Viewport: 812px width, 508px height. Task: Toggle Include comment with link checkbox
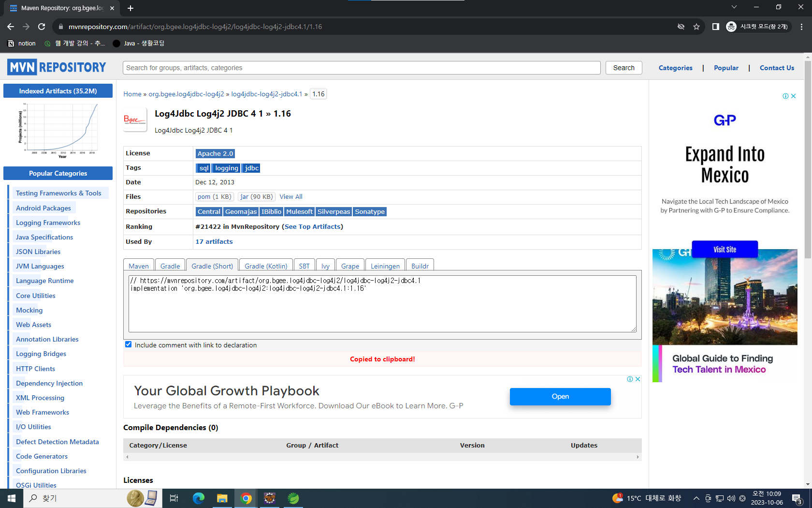click(x=129, y=344)
